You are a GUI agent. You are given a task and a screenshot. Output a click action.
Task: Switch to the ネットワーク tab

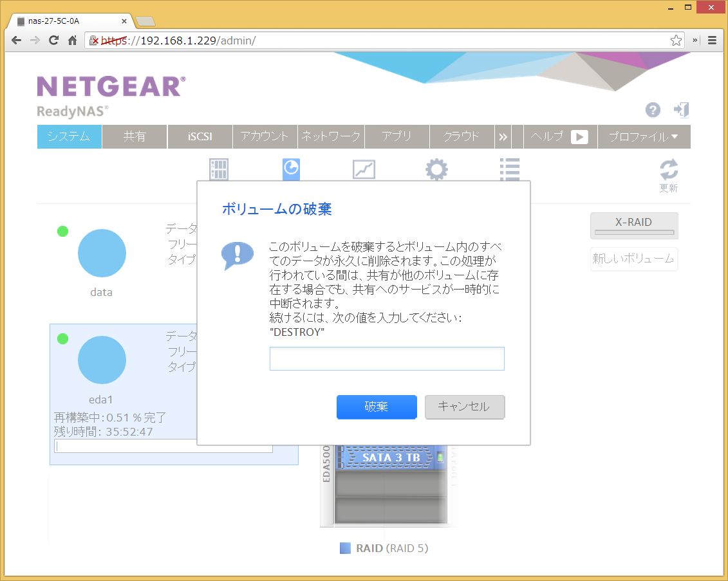tap(331, 136)
